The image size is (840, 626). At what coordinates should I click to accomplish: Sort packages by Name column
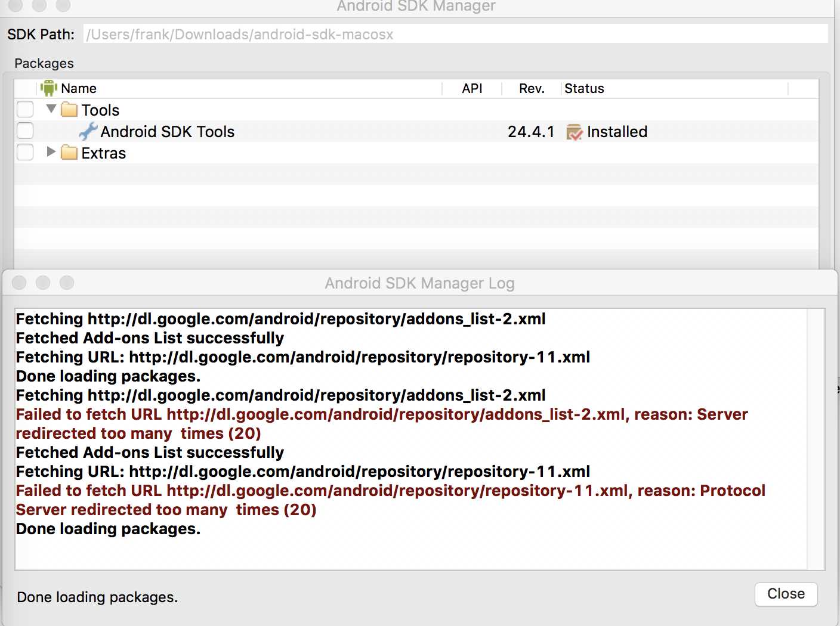coord(79,88)
